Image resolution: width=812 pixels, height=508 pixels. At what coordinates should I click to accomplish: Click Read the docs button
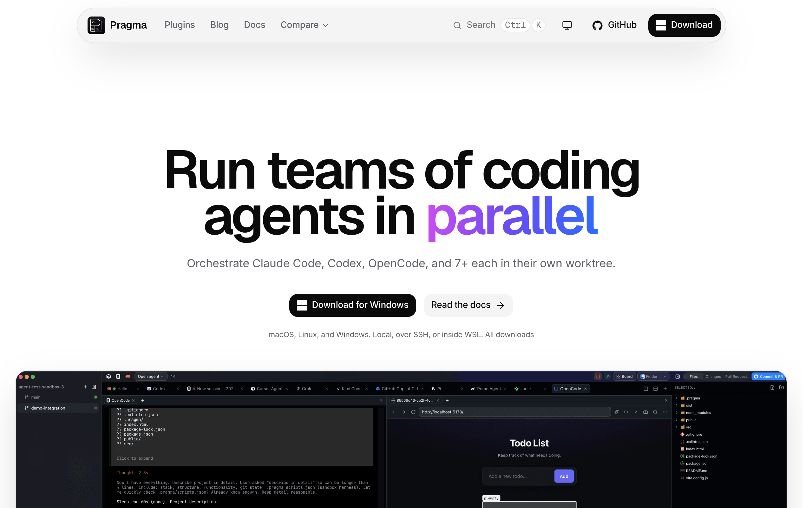468,305
